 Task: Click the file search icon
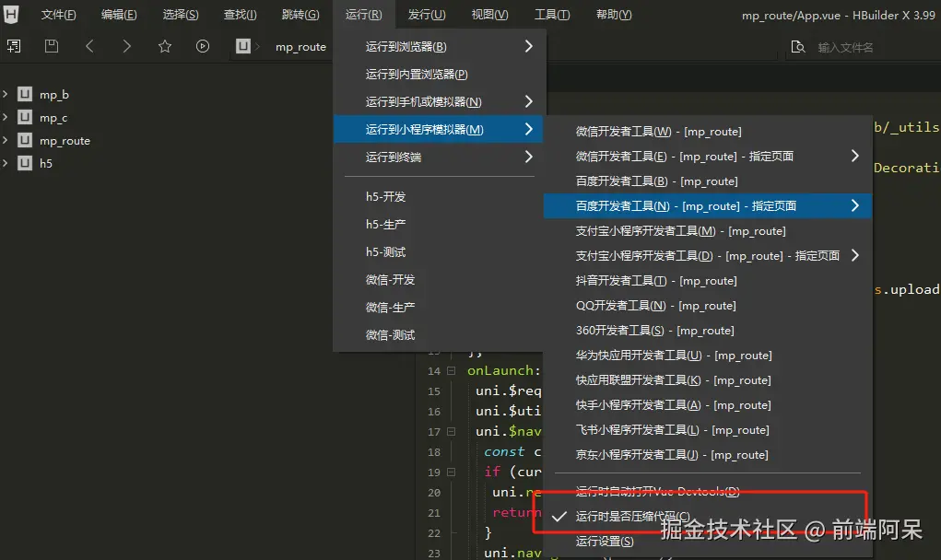(x=798, y=47)
